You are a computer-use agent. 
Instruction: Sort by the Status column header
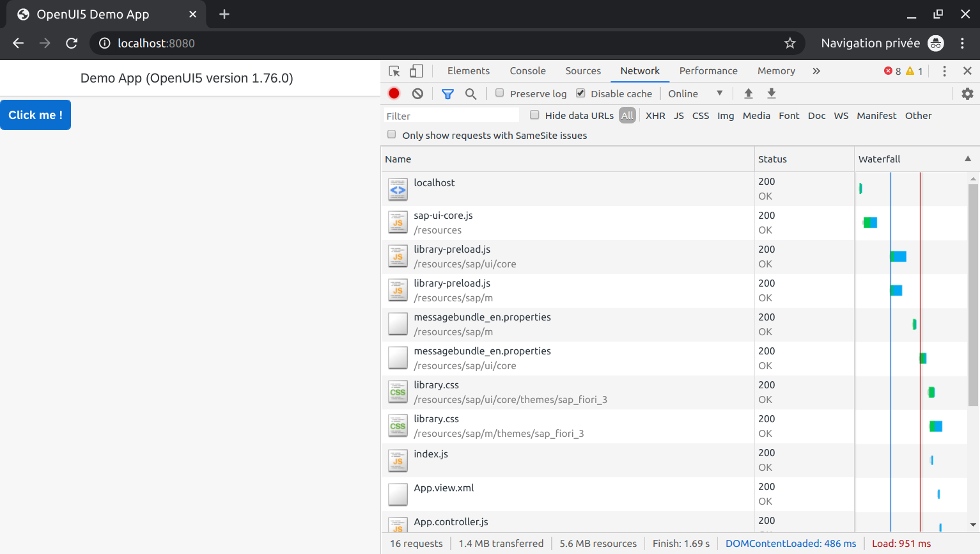click(x=804, y=159)
